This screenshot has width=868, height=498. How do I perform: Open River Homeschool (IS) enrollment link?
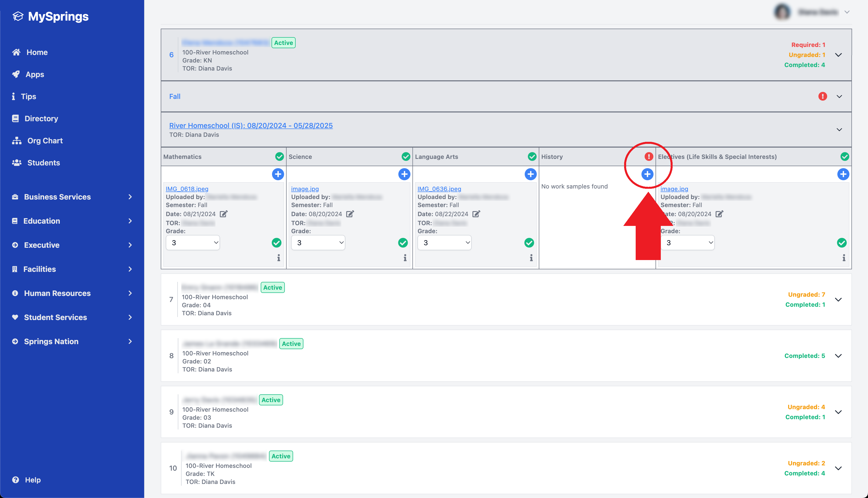tap(251, 126)
